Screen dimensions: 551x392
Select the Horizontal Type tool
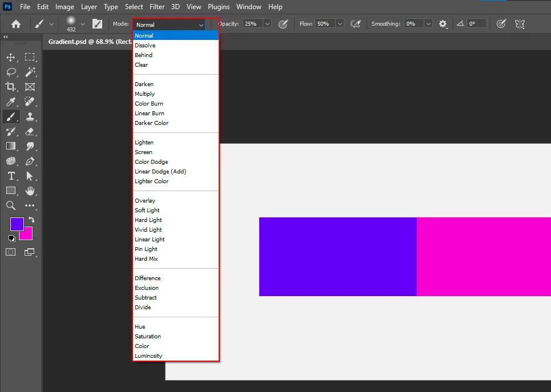click(x=10, y=176)
